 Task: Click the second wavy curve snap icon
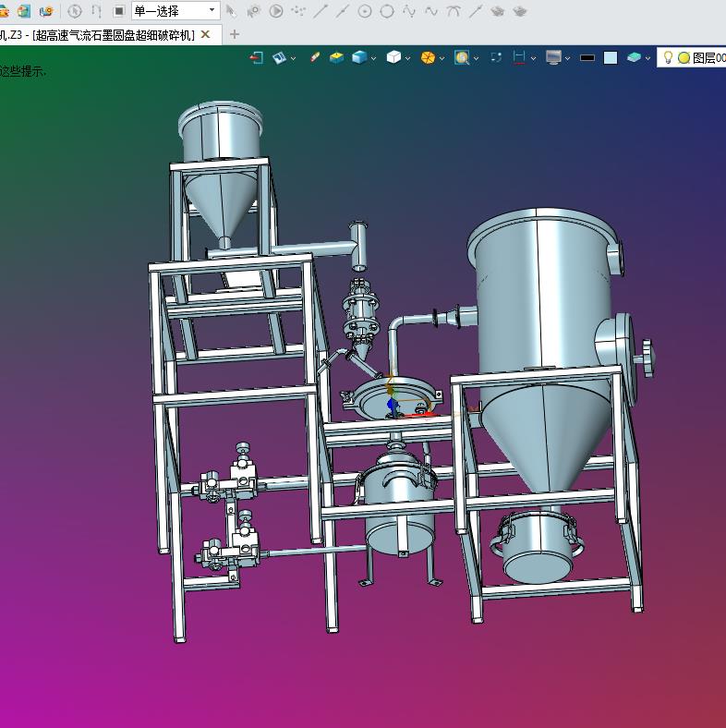(x=431, y=11)
